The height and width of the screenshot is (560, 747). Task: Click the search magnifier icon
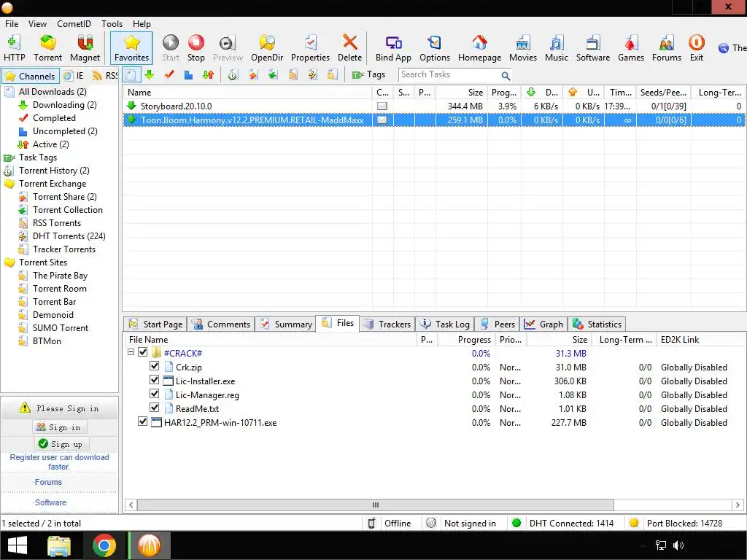(506, 75)
